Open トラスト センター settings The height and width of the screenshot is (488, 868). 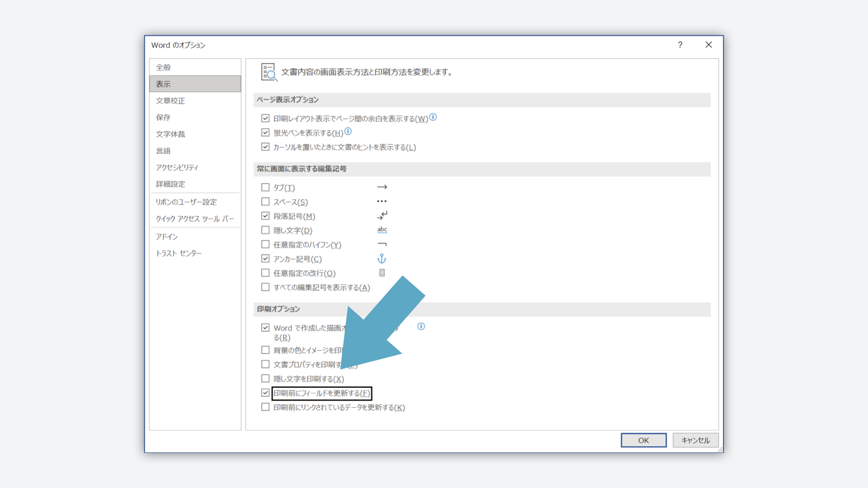pos(179,253)
